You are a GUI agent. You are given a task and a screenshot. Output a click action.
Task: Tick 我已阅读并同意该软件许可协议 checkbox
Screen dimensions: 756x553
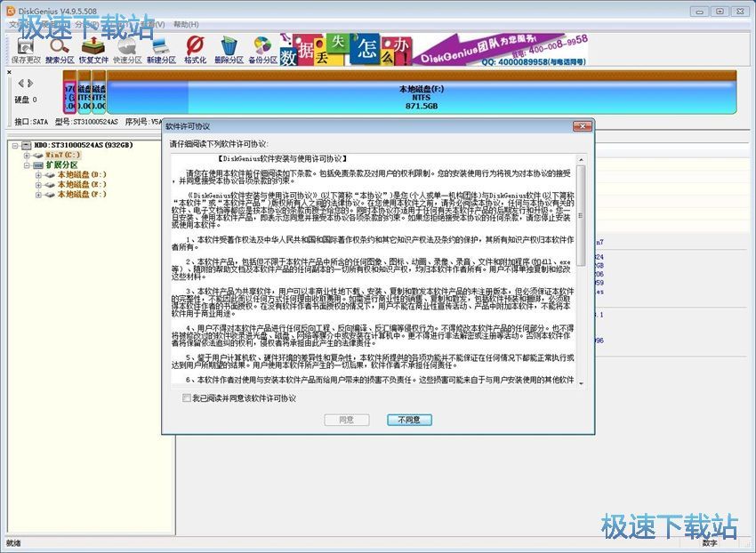pyautogui.click(x=187, y=397)
